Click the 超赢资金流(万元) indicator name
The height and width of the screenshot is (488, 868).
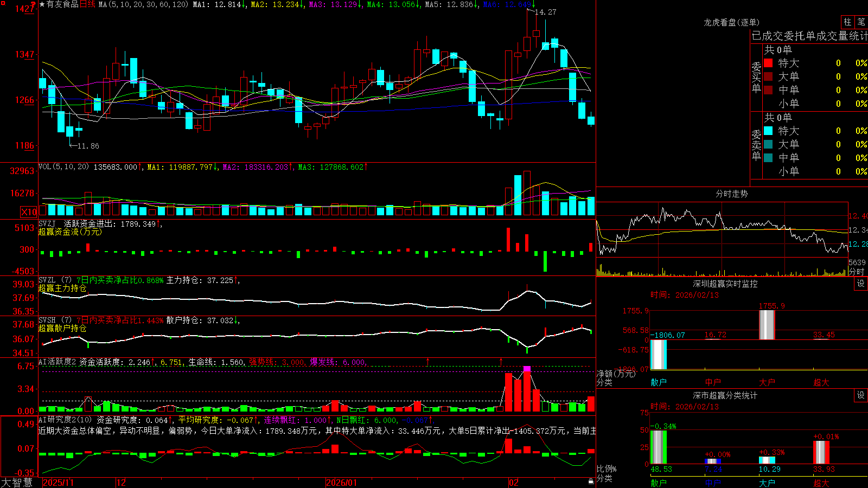pos(70,232)
